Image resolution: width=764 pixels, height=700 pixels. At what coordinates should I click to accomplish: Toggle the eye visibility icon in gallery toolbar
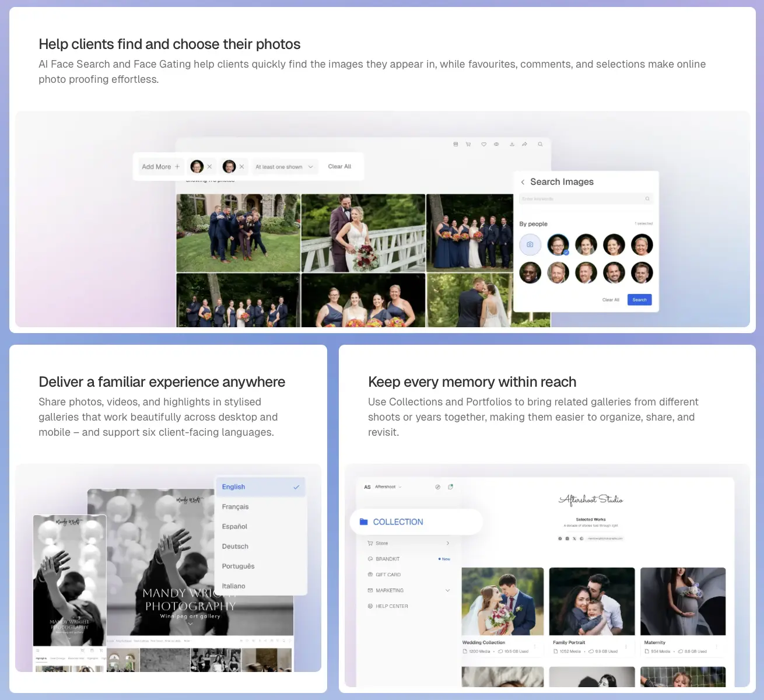496,144
